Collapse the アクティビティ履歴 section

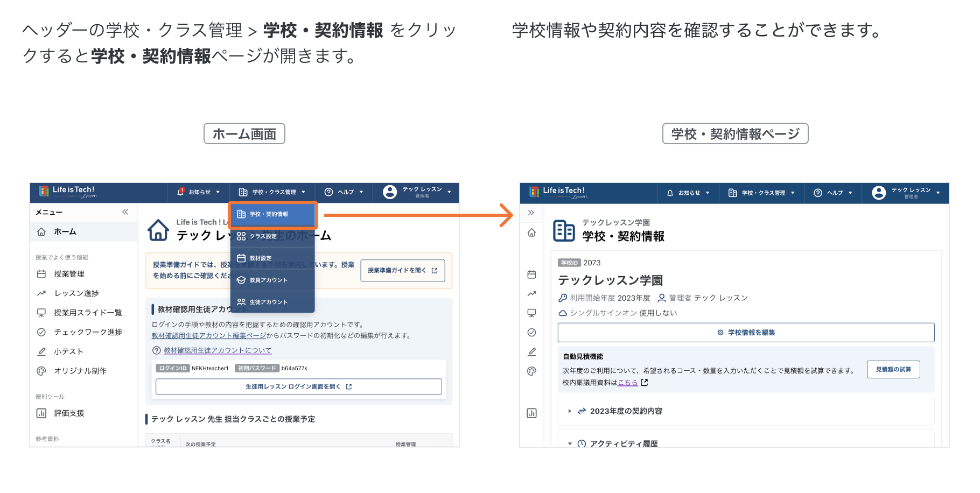coord(624,443)
